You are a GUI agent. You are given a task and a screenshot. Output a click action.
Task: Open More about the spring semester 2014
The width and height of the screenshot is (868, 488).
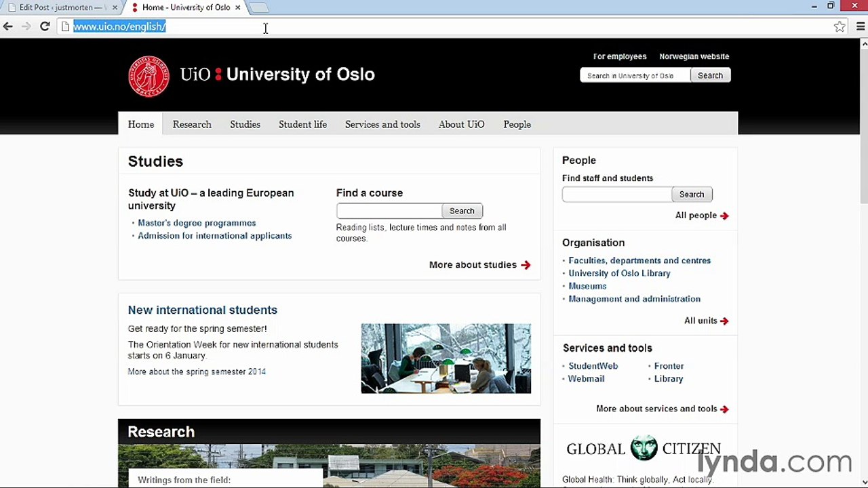tap(197, 371)
